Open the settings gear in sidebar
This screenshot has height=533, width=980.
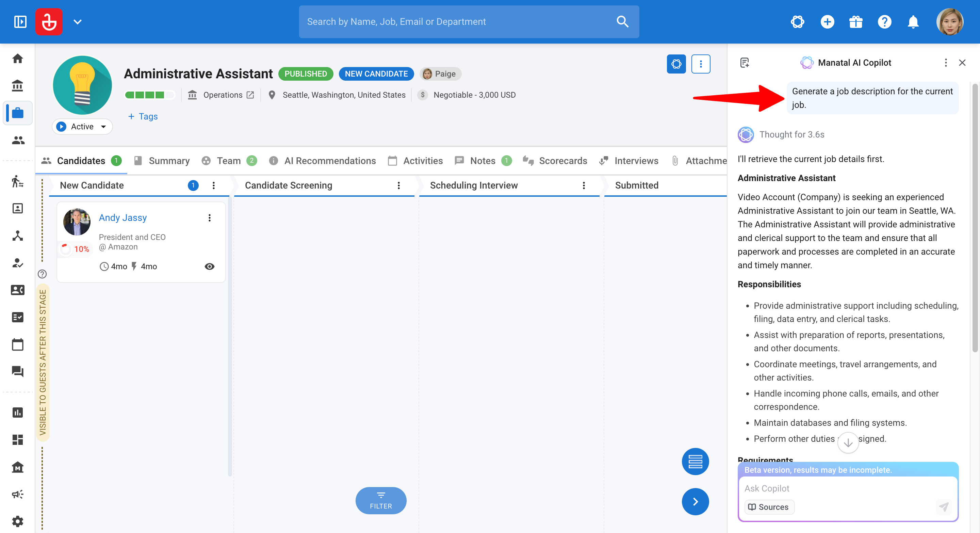point(17,521)
